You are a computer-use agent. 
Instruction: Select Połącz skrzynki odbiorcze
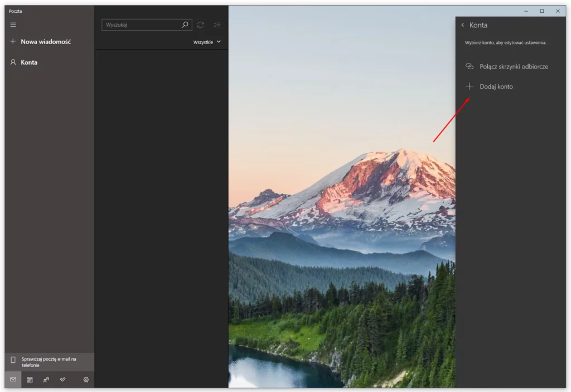514,66
